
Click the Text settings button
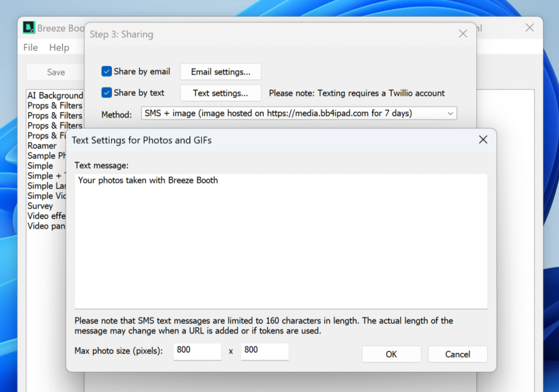221,93
